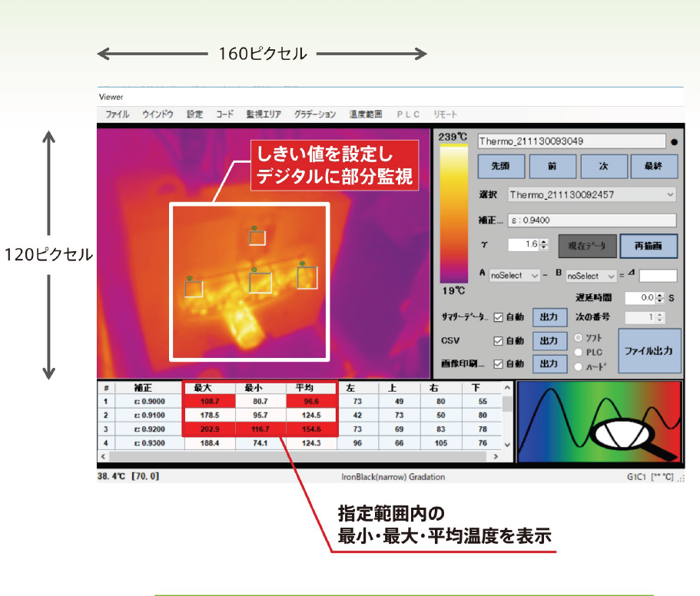Toggle the CSV 自動 checkbox

498,341
